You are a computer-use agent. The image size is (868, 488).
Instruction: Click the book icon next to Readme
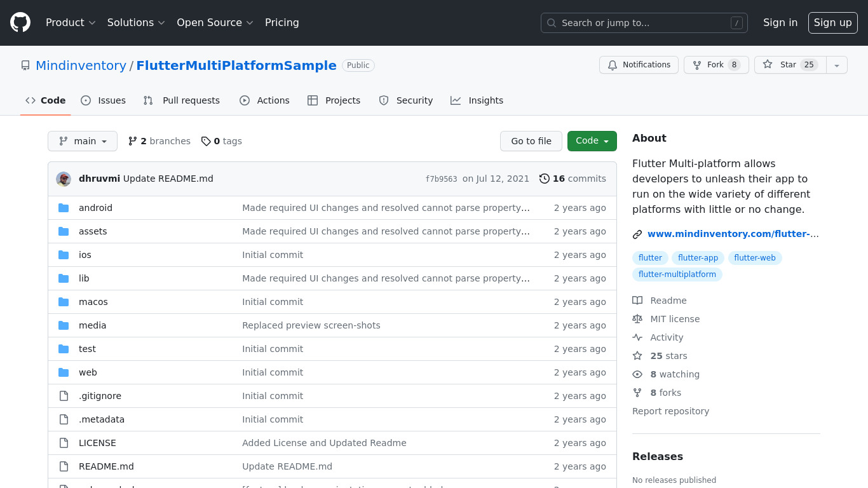tap(637, 301)
